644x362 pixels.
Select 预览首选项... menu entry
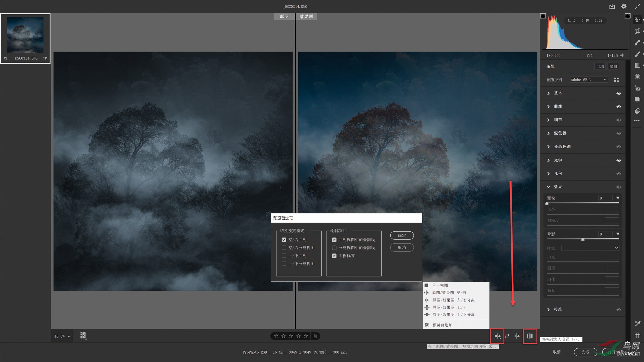pos(445,325)
